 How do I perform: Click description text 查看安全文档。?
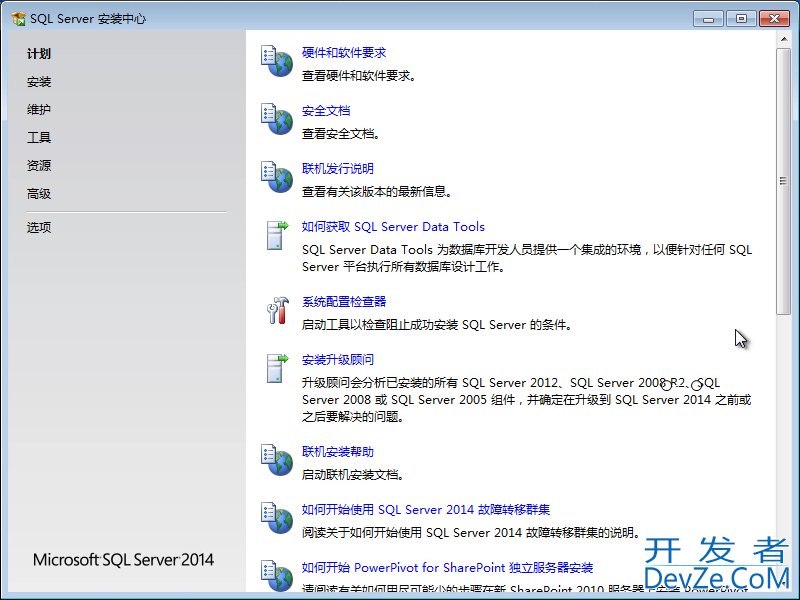[342, 134]
